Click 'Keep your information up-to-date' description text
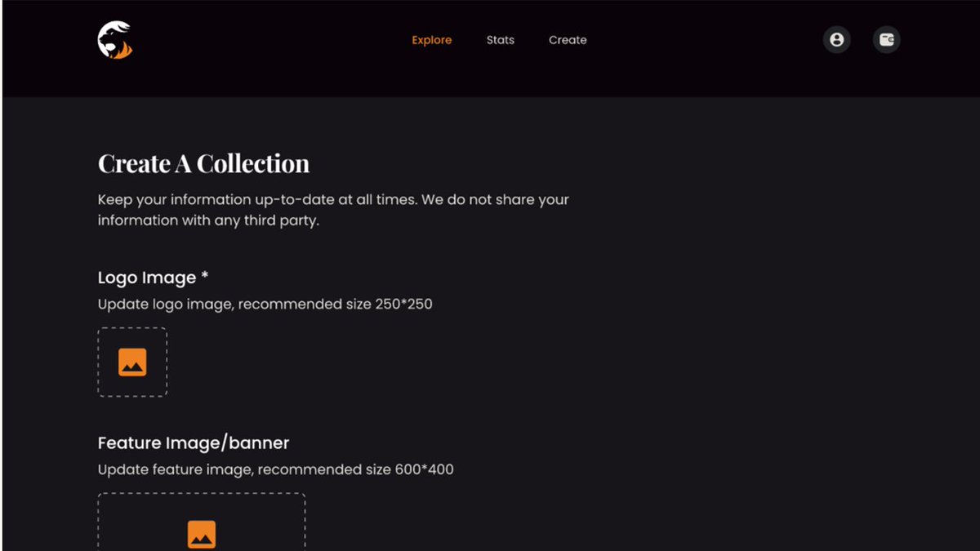The image size is (980, 551). (333, 210)
